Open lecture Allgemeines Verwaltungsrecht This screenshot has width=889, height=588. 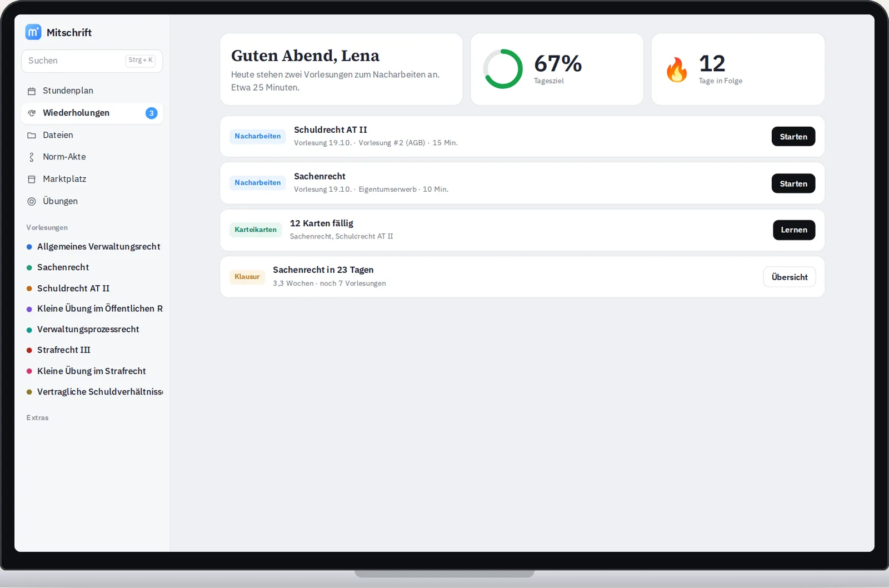[x=93, y=247]
